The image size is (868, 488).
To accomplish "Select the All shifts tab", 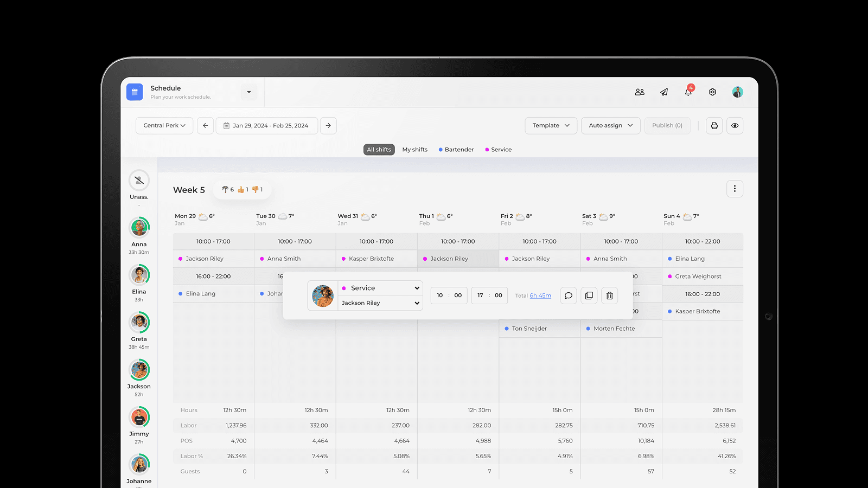I will (379, 150).
